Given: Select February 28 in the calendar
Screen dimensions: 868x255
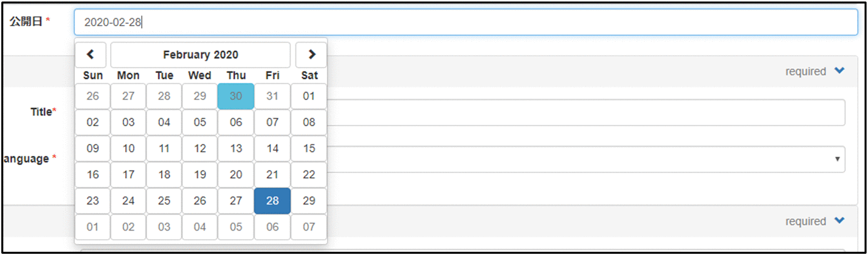Looking at the screenshot, I should [x=272, y=201].
